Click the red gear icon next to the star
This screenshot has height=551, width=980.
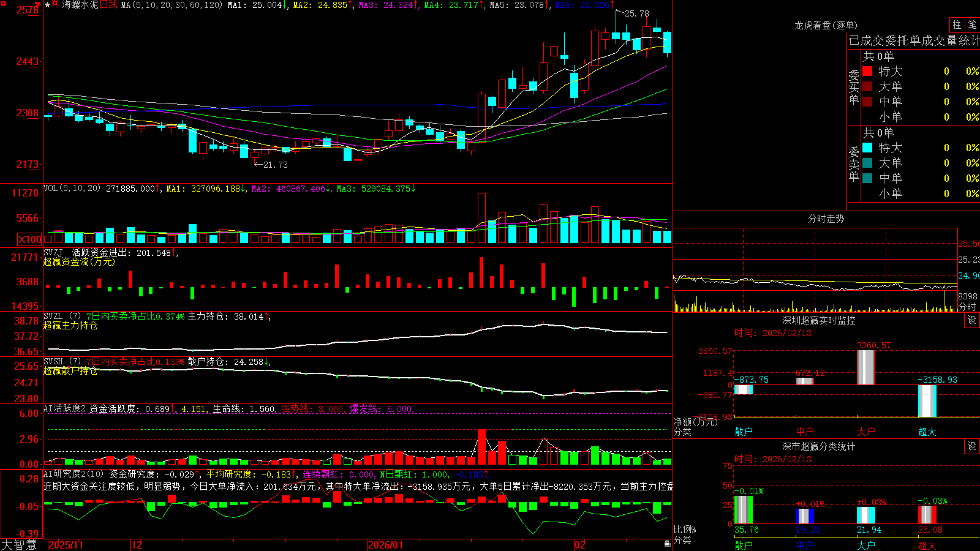click(55, 4)
